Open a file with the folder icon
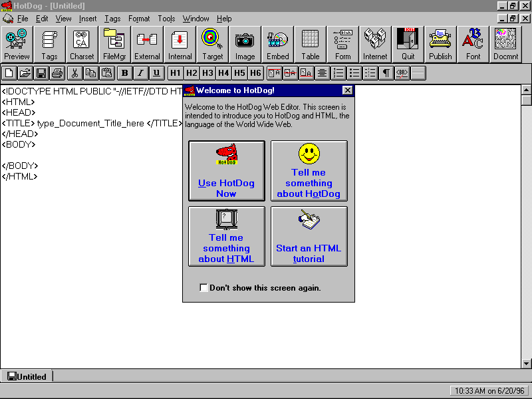The height and width of the screenshot is (399, 532). click(25, 73)
